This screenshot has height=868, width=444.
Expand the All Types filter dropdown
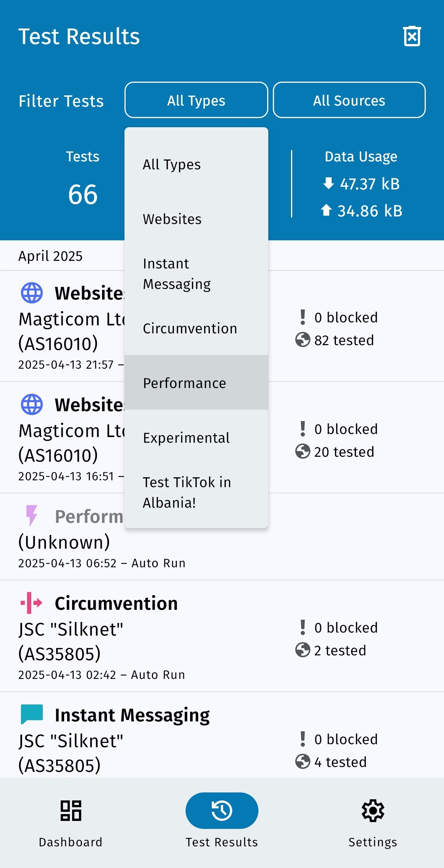click(x=196, y=100)
